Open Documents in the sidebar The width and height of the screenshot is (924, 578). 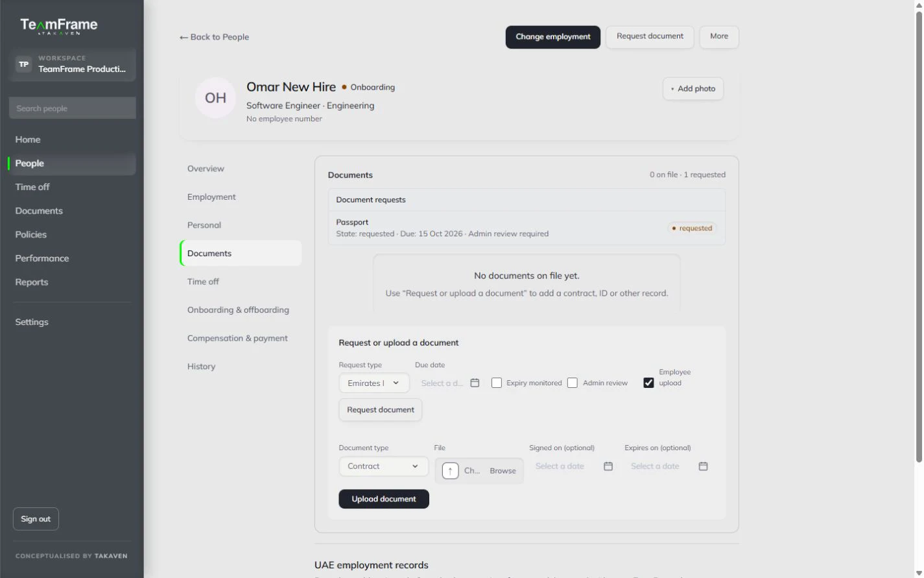click(72, 211)
